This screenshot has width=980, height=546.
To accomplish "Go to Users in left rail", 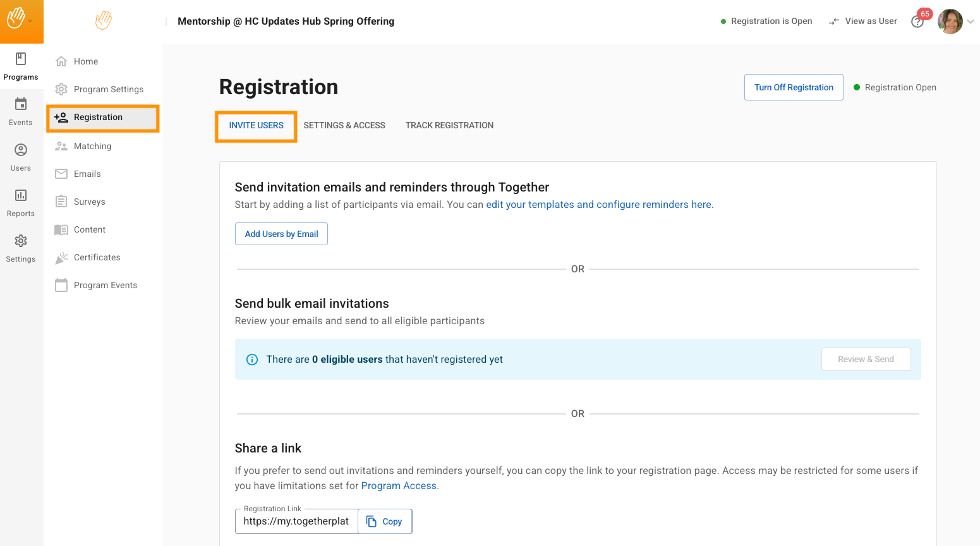I will [21, 157].
